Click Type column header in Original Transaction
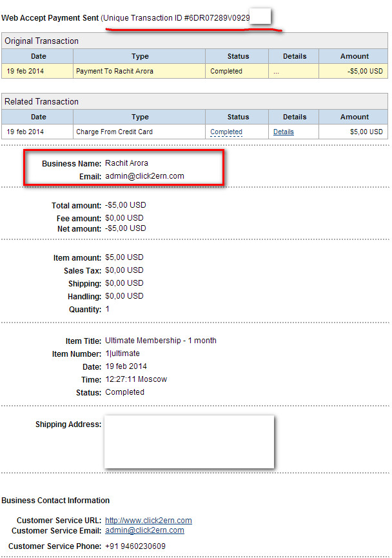Image resolution: width=392 pixels, height=558 pixels. click(x=140, y=56)
